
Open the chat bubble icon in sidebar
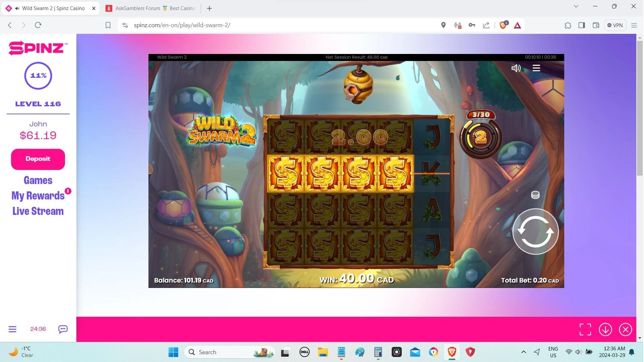62,329
